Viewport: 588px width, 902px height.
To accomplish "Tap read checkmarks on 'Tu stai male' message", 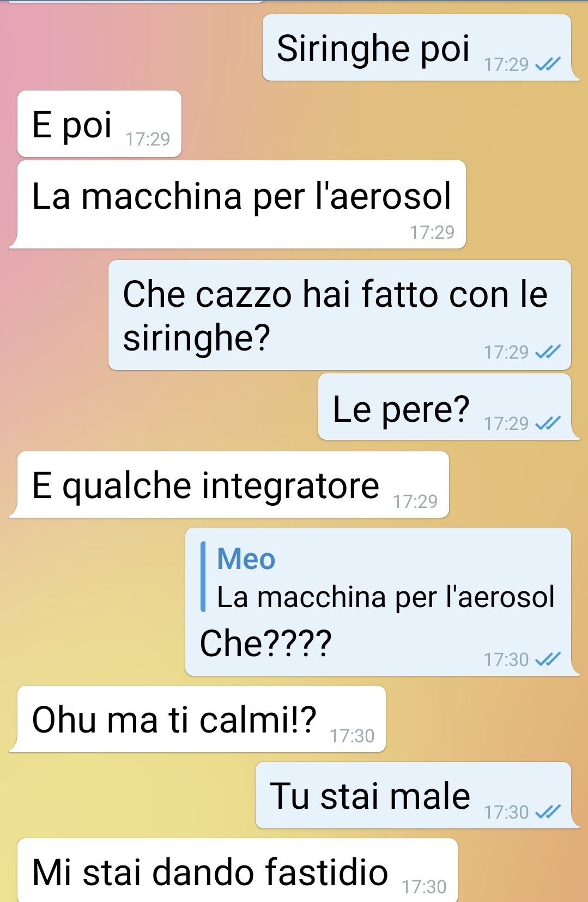I will pyautogui.click(x=548, y=813).
